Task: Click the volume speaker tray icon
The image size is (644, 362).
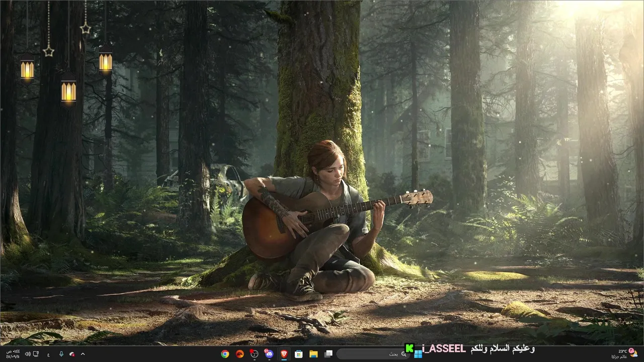Action: [x=28, y=354]
